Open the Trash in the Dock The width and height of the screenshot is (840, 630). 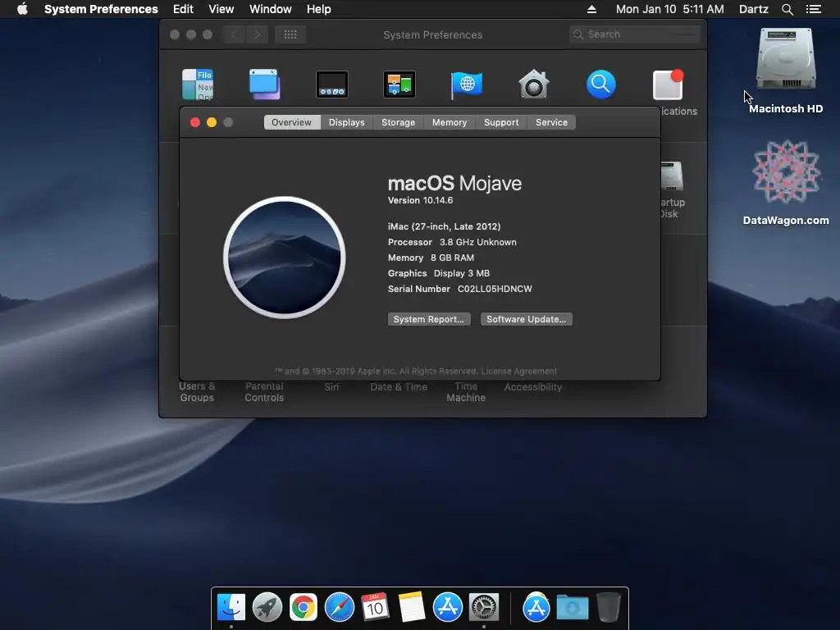tap(609, 607)
